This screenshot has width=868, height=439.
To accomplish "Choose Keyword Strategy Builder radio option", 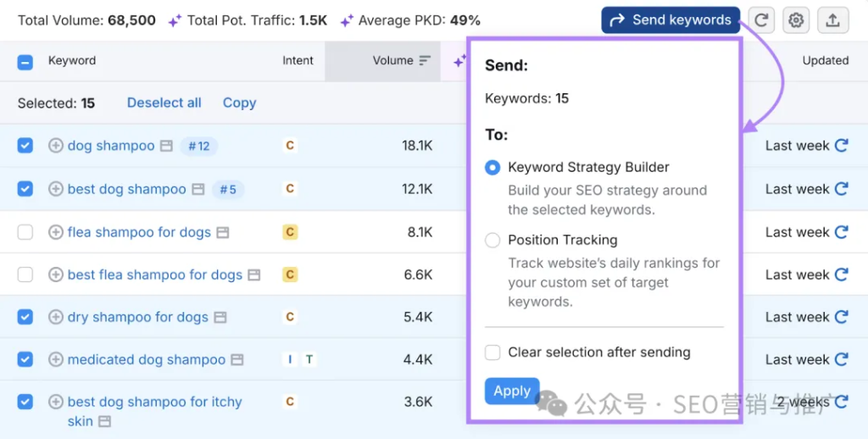I will [x=492, y=168].
